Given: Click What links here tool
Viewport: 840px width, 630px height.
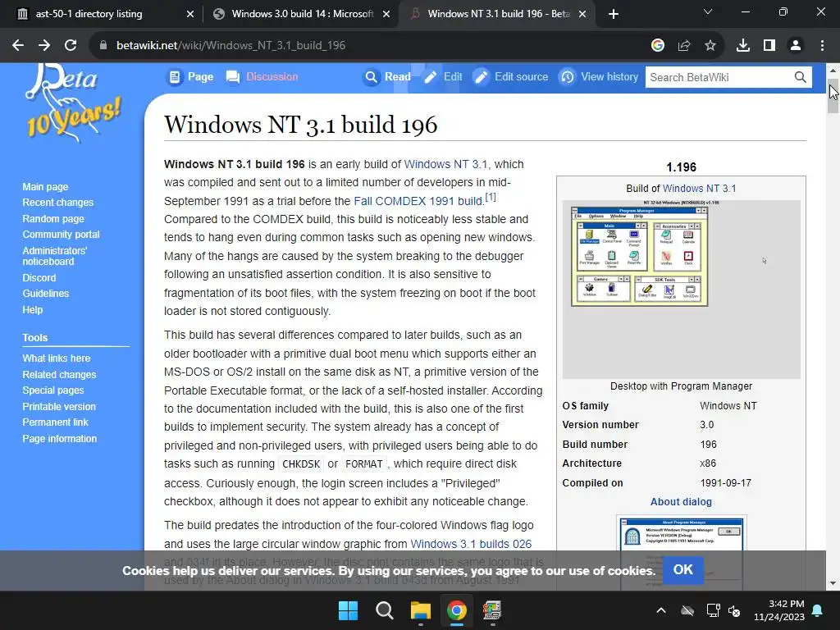Looking at the screenshot, I should (x=57, y=358).
